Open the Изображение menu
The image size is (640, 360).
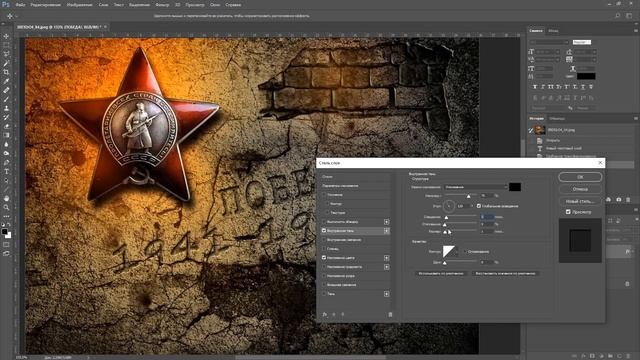tap(79, 5)
